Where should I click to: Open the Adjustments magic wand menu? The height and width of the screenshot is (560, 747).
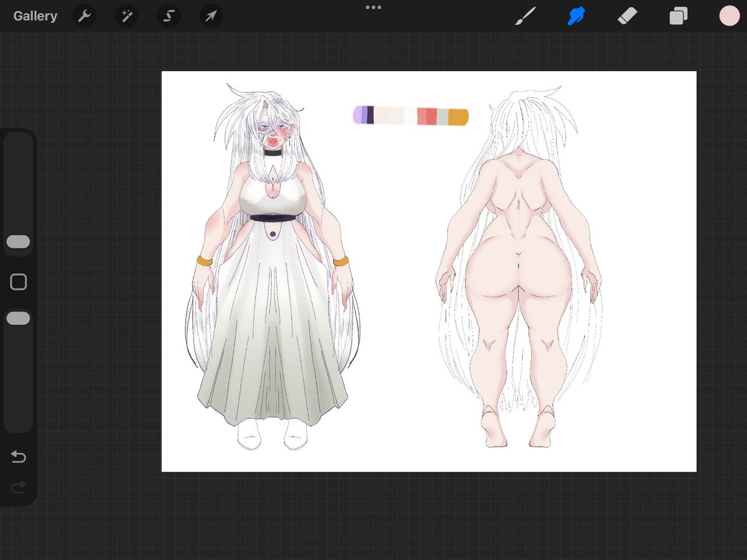click(126, 16)
